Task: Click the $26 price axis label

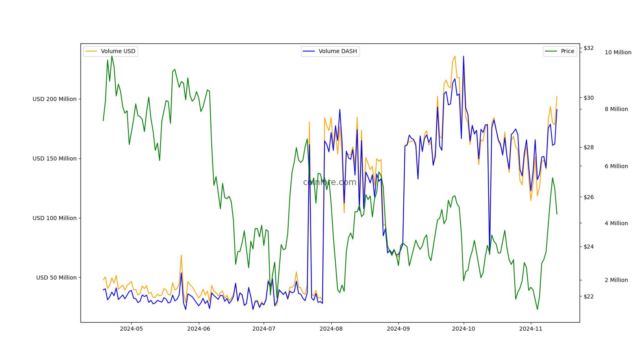Action: coord(588,197)
